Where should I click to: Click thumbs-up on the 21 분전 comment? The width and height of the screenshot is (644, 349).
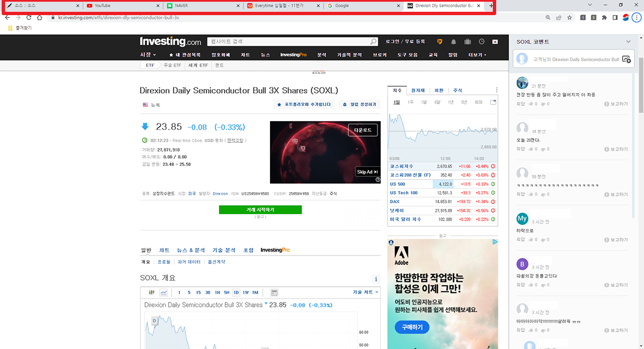point(531,104)
